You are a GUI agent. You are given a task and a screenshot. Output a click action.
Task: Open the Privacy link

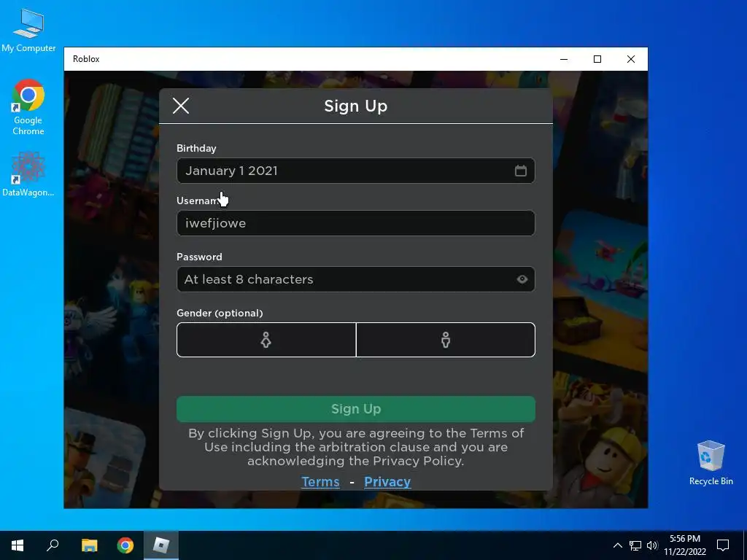(x=387, y=482)
